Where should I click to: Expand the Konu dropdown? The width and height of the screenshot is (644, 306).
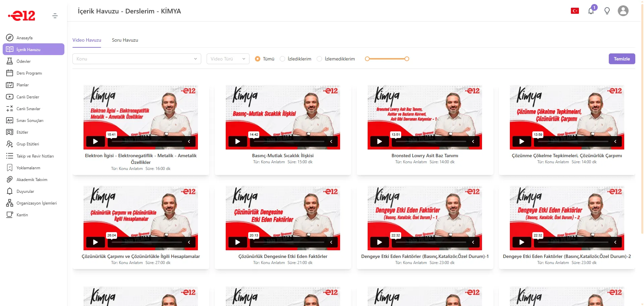point(137,59)
